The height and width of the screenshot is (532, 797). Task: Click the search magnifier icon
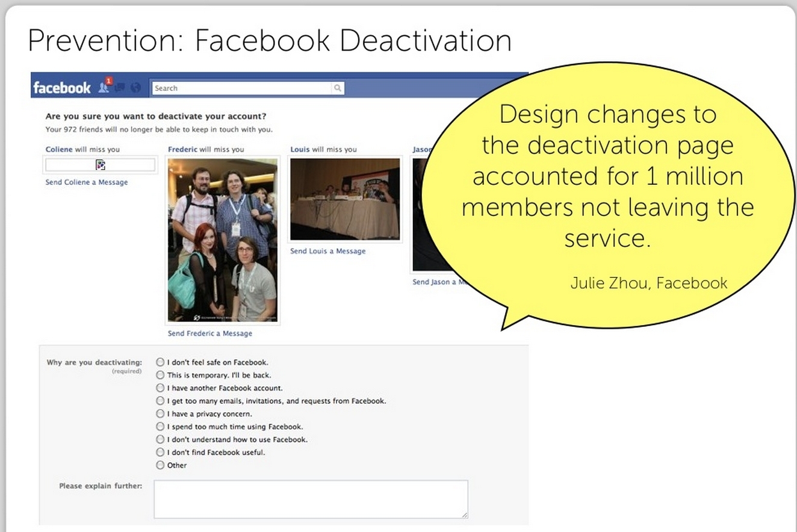[338, 88]
